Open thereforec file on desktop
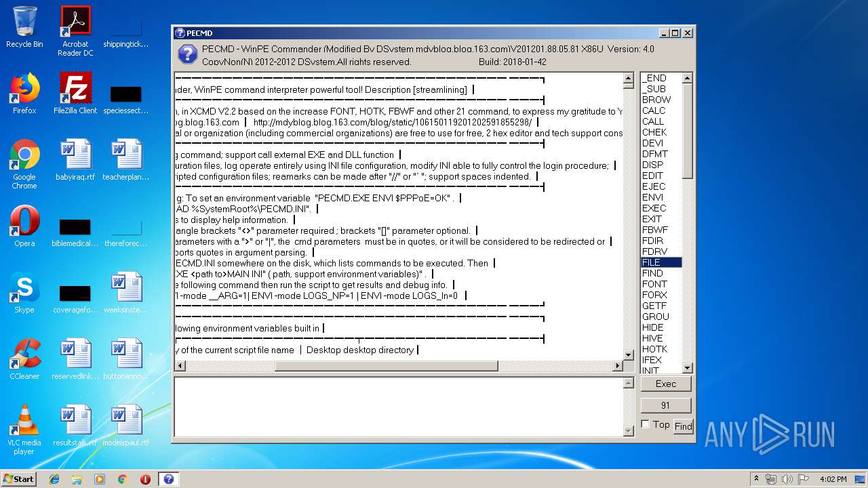Screen dimensions: 868x488 point(126,231)
